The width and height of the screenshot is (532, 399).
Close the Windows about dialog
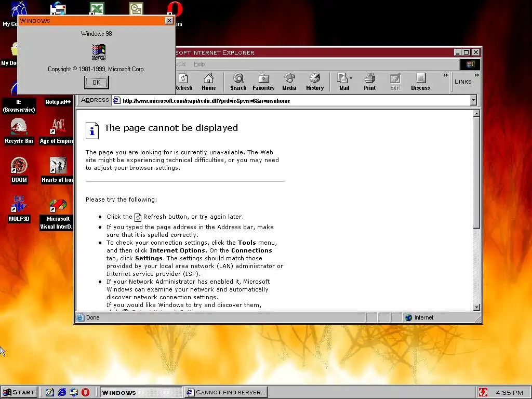(x=169, y=21)
